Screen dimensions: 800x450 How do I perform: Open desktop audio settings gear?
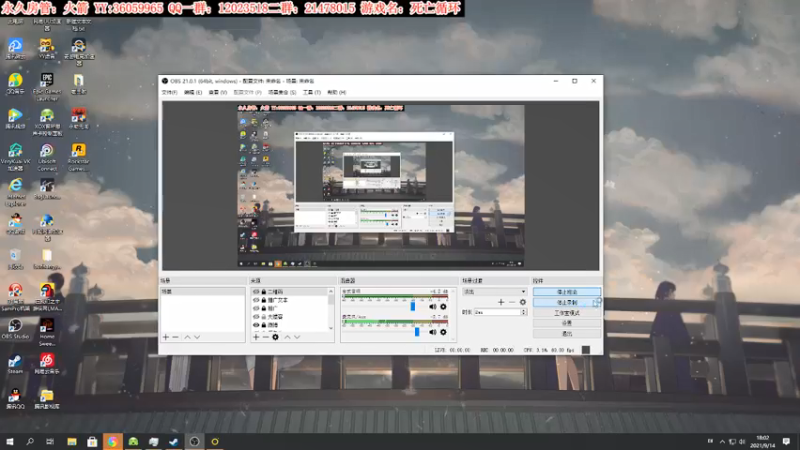[x=443, y=307]
